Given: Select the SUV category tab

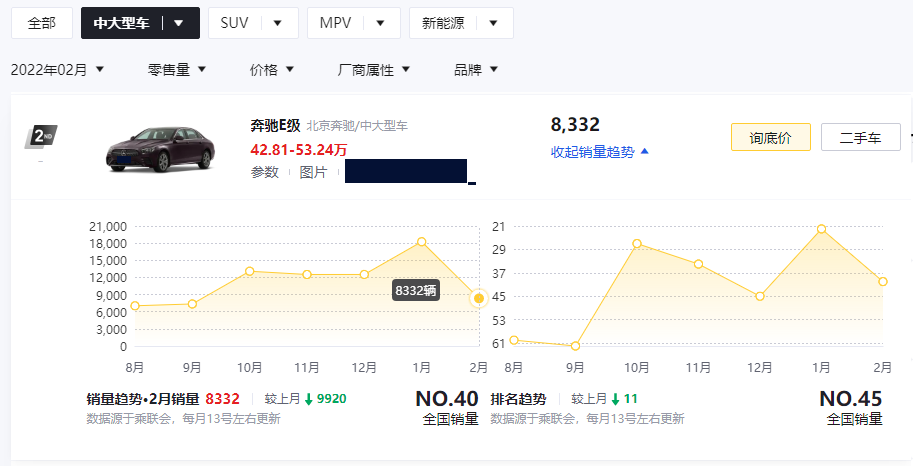Looking at the screenshot, I should (x=235, y=23).
